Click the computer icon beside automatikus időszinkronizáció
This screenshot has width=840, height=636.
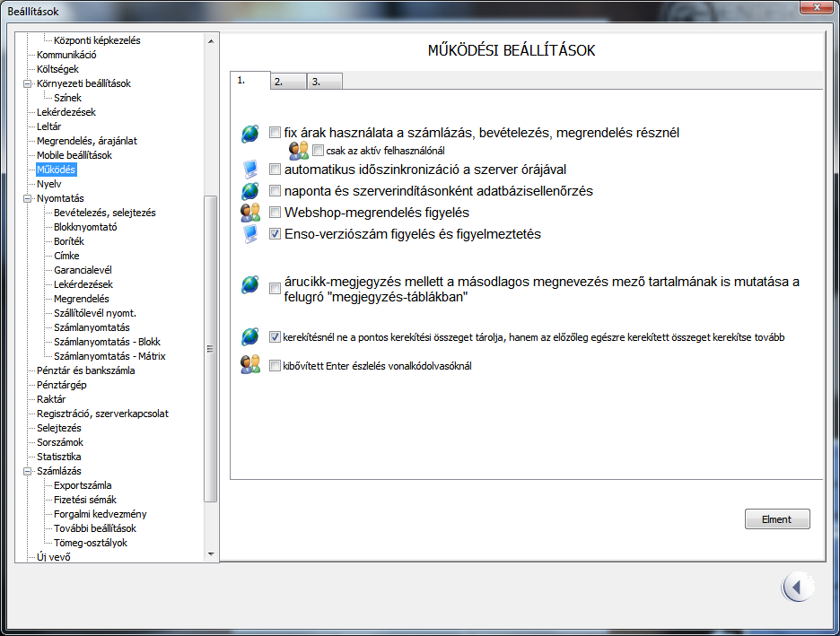tap(250, 170)
